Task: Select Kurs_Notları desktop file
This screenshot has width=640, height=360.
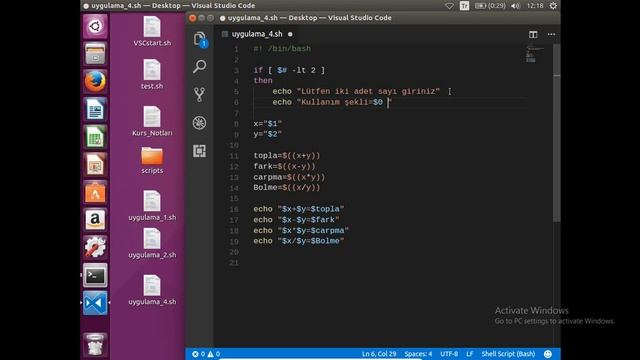Action: click(152, 121)
